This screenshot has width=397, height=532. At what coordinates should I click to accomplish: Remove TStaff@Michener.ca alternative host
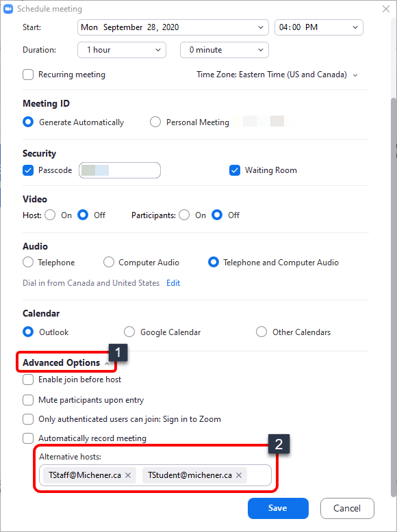coord(128,475)
